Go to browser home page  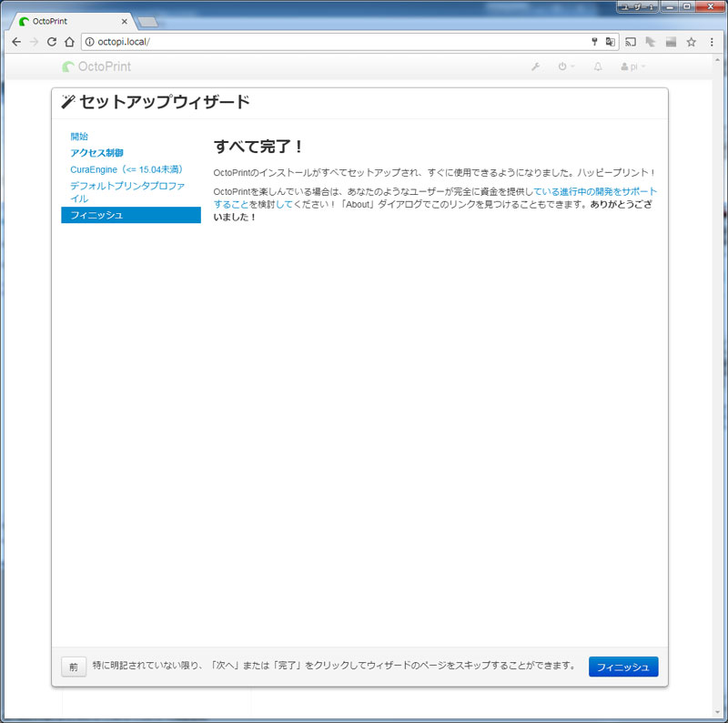[x=69, y=42]
